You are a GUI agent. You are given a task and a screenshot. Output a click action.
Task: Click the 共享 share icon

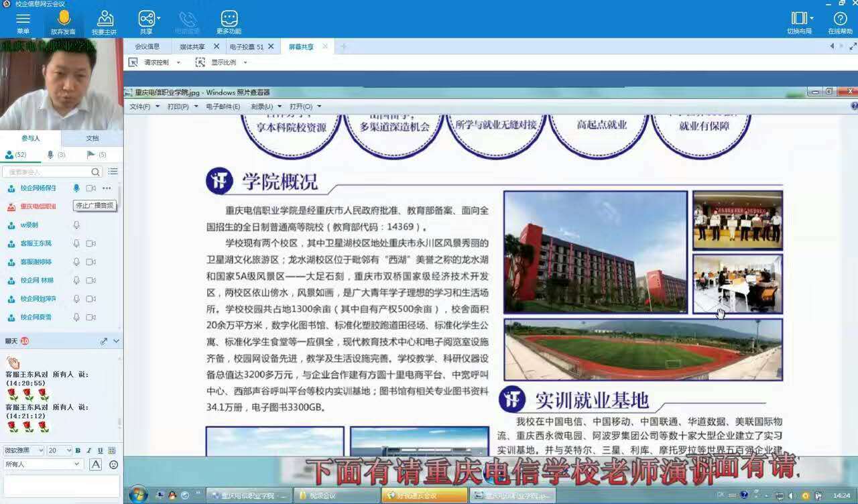(x=146, y=18)
